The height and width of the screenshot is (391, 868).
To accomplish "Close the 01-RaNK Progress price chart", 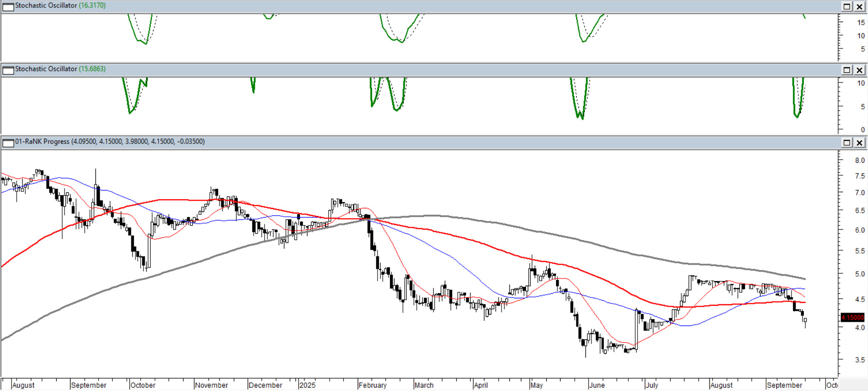I will pyautogui.click(x=860, y=142).
